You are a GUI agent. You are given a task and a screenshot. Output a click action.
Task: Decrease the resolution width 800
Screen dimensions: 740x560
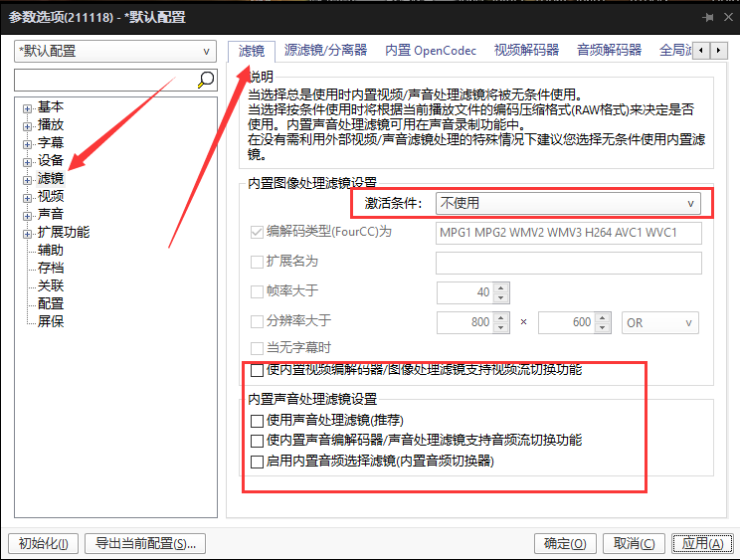pyautogui.click(x=501, y=328)
